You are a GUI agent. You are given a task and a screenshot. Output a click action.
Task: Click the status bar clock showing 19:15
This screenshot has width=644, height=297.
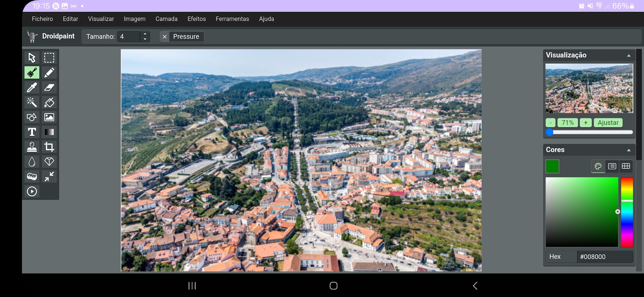41,6
